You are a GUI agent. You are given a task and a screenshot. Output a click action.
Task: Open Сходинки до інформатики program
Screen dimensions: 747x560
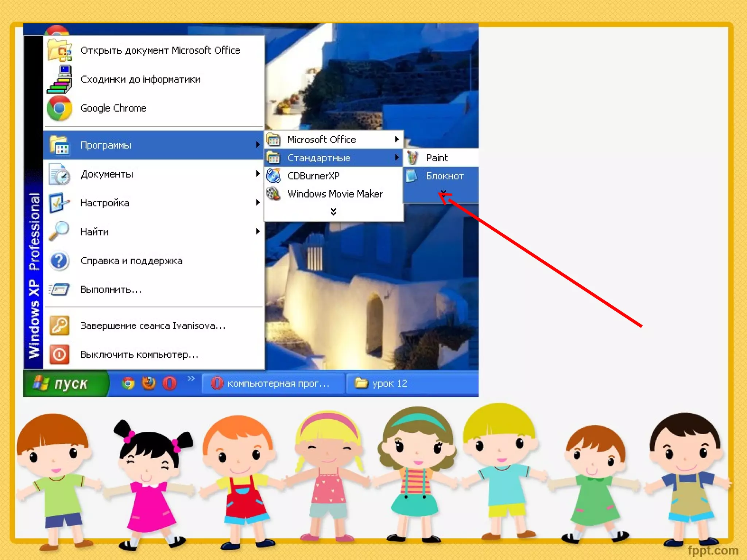tap(140, 79)
